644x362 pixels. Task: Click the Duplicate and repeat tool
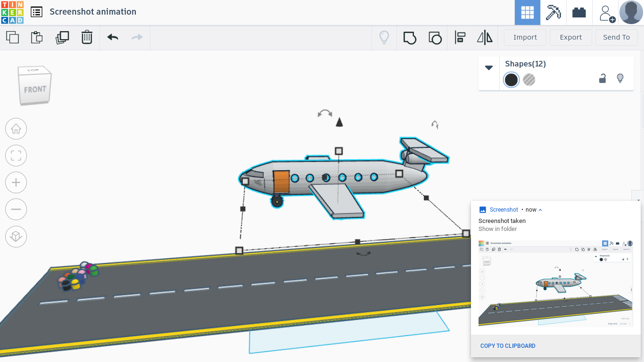tap(62, 37)
